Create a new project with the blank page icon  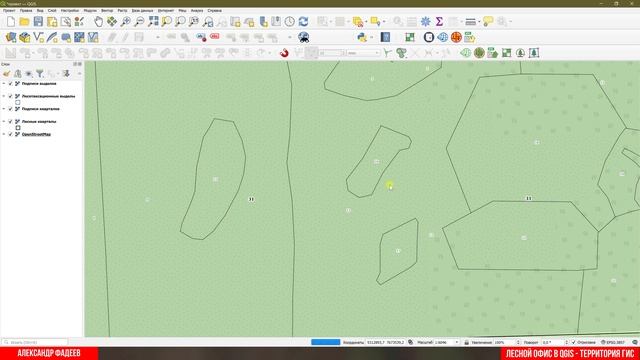coord(11,22)
